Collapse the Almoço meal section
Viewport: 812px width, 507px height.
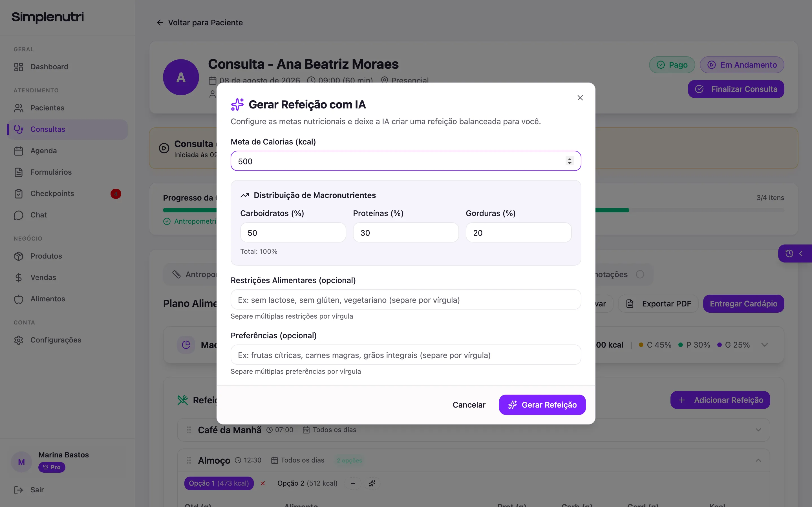click(758, 461)
